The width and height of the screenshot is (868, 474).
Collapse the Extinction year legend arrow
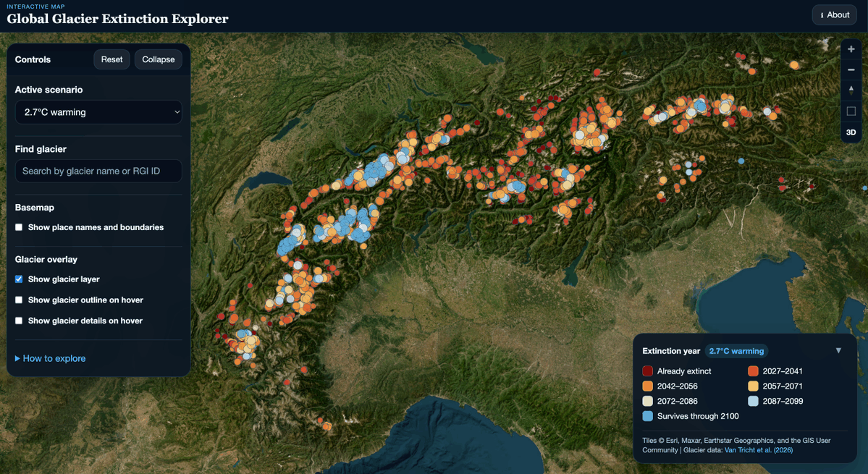838,351
